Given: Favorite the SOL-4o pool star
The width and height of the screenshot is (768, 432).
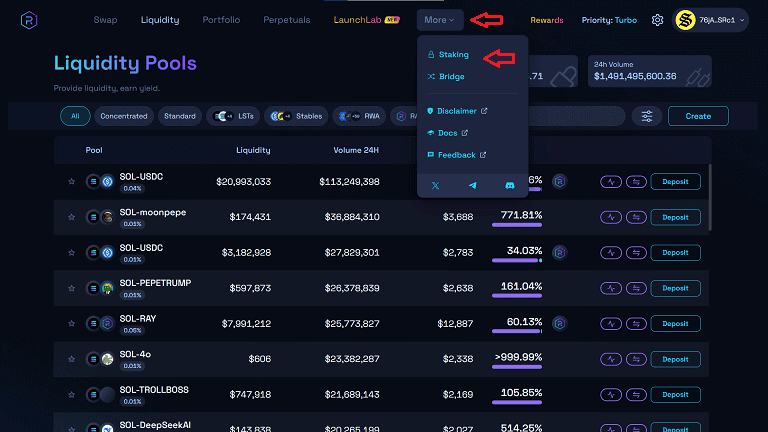Looking at the screenshot, I should [x=72, y=359].
